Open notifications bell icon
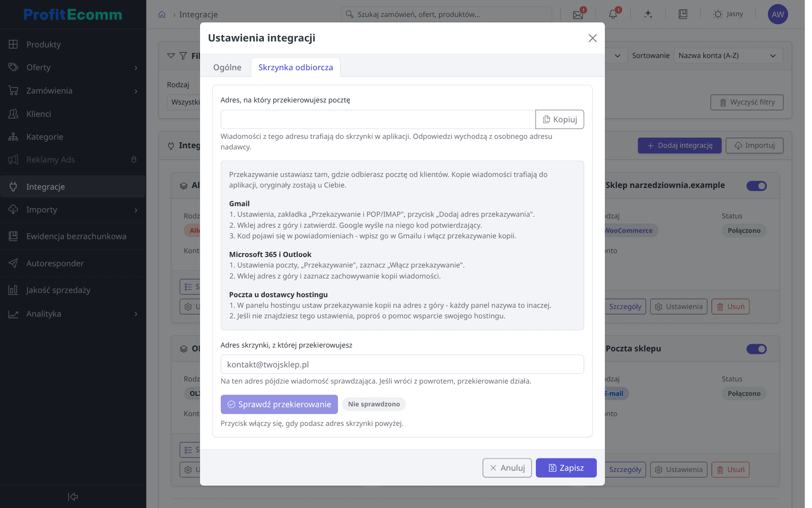 [613, 14]
